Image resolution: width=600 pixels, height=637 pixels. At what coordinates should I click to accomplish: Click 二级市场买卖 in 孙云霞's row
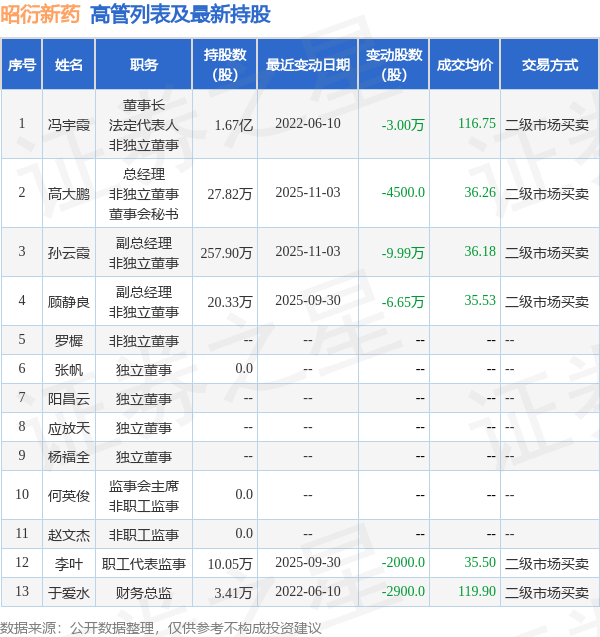[547, 253]
